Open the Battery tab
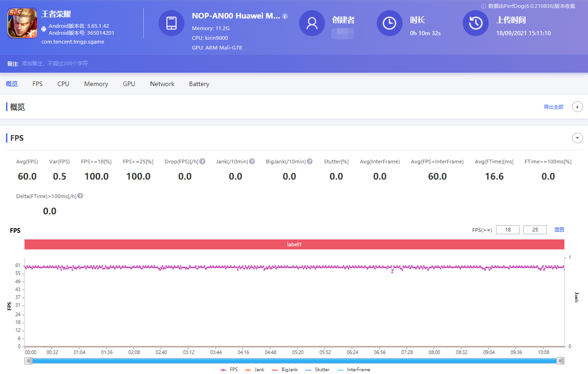Screen dimensions: 588x374 pyautogui.click(x=199, y=84)
